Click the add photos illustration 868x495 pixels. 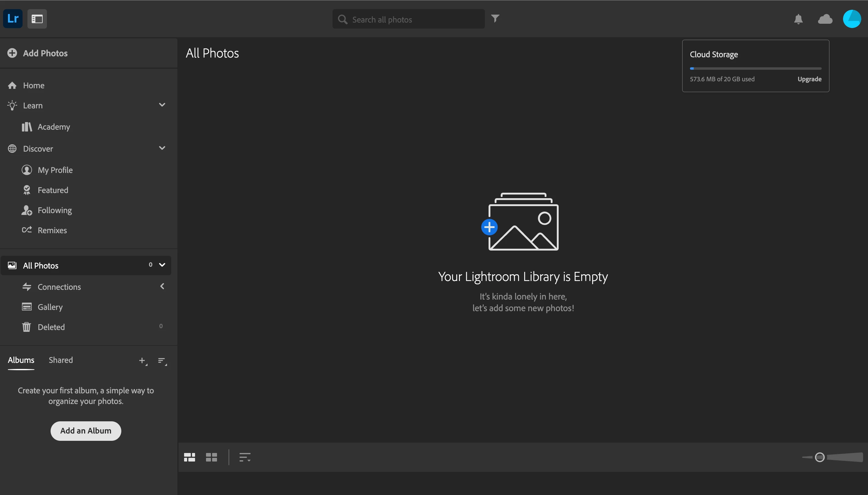[522, 222]
